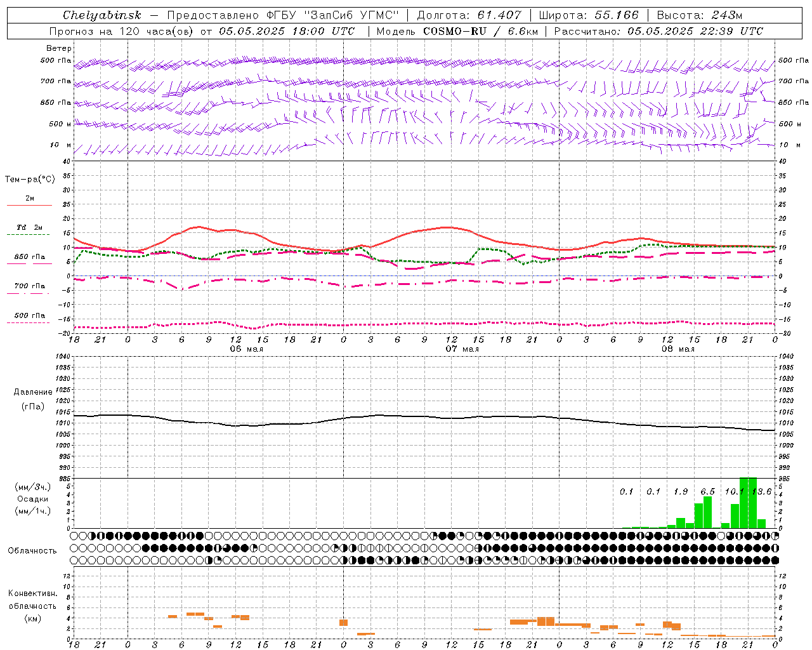This screenshot has width=812, height=650.
Task: Select the (мм/1ч.) precipitation unit label
Action: pyautogui.click(x=32, y=511)
